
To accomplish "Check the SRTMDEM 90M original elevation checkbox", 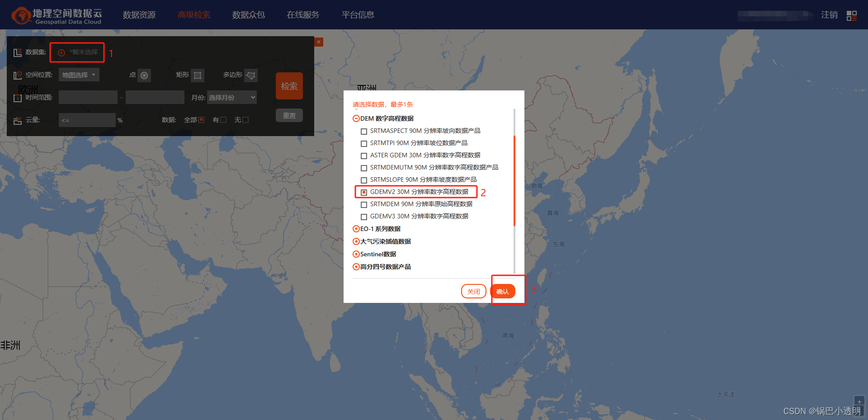I will [364, 204].
